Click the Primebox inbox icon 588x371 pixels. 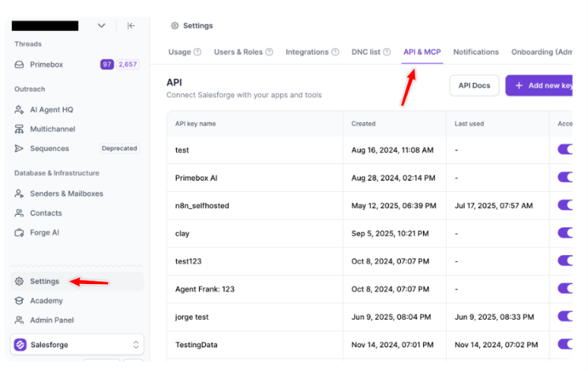19,65
